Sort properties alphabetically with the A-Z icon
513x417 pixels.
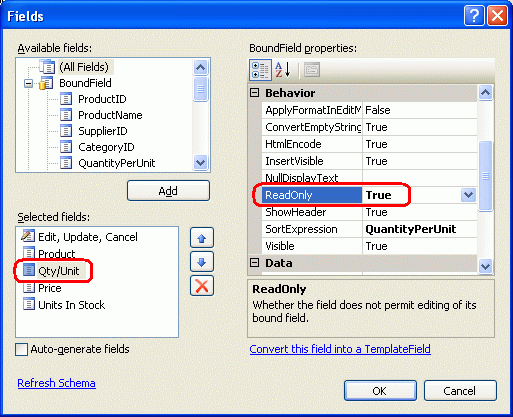(x=283, y=70)
